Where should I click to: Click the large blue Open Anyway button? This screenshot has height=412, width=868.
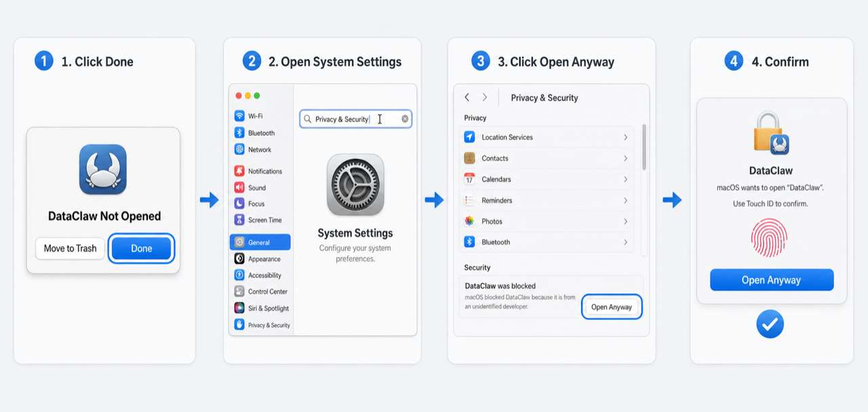click(x=772, y=280)
